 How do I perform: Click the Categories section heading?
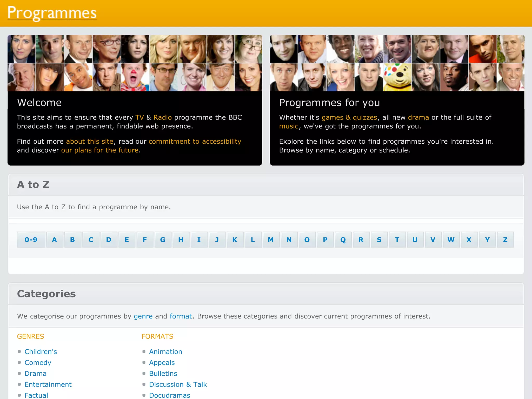[x=46, y=294]
